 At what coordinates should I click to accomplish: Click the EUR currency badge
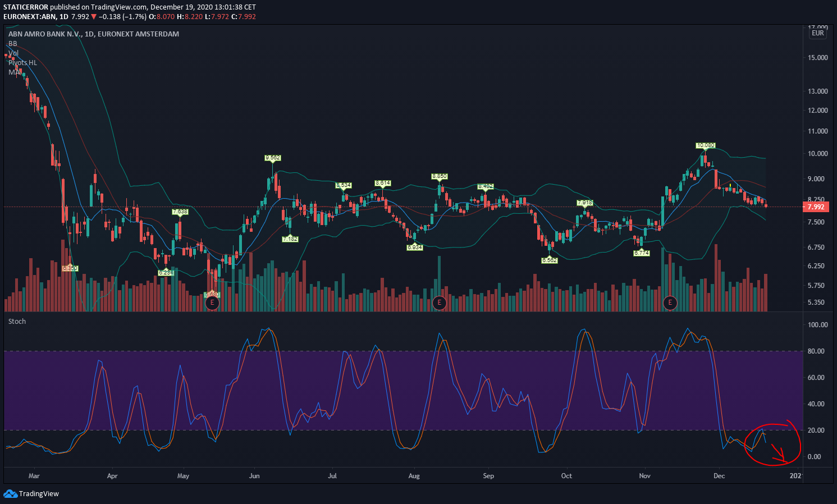tap(818, 33)
